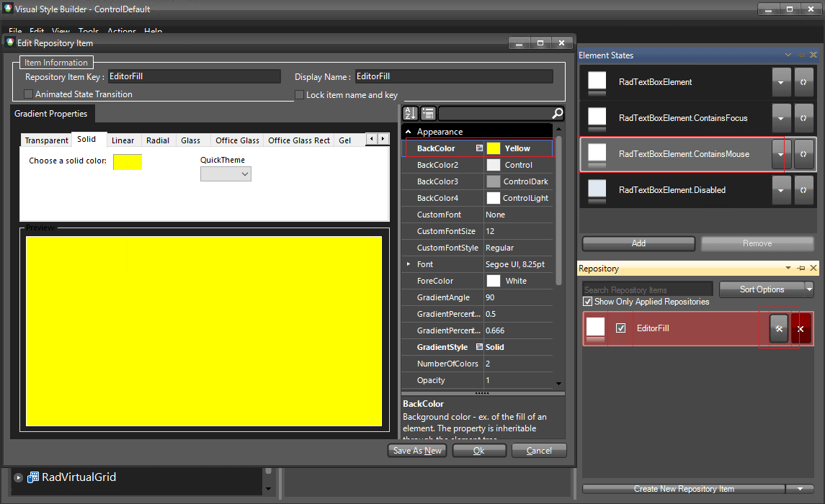
Task: Enable Animated State Transition
Action: [x=27, y=94]
